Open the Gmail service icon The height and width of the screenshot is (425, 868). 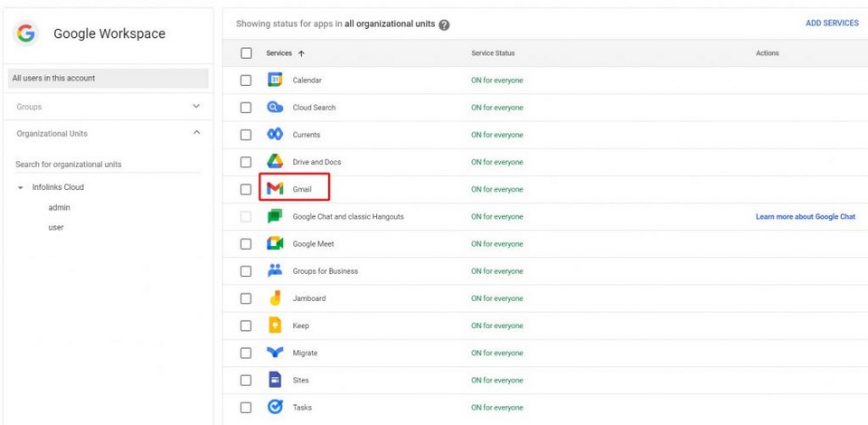click(275, 189)
